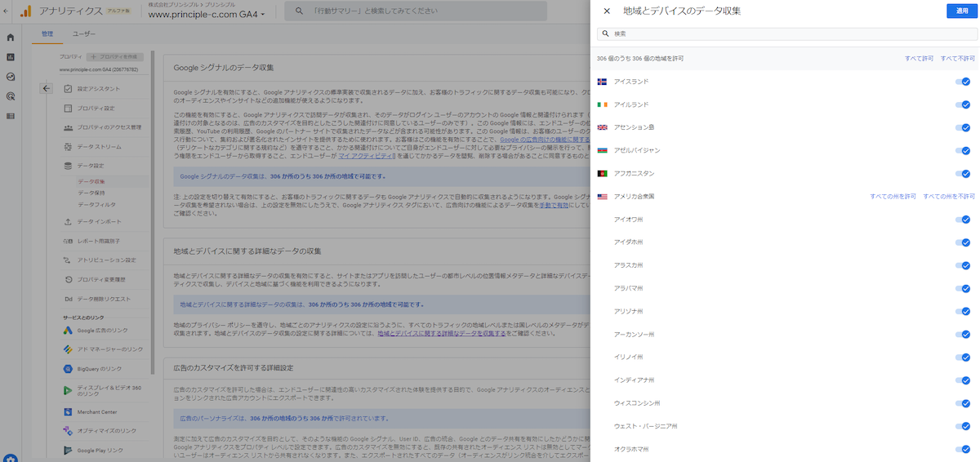Toggle the アラスカ州 state switch

click(x=964, y=265)
